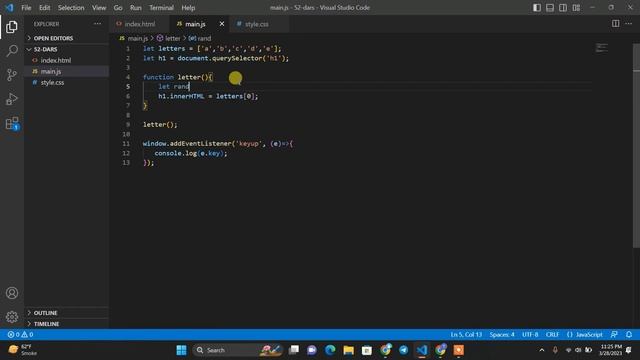Click the volume icon in system tray
This screenshot has height=360, width=640.
click(578, 350)
